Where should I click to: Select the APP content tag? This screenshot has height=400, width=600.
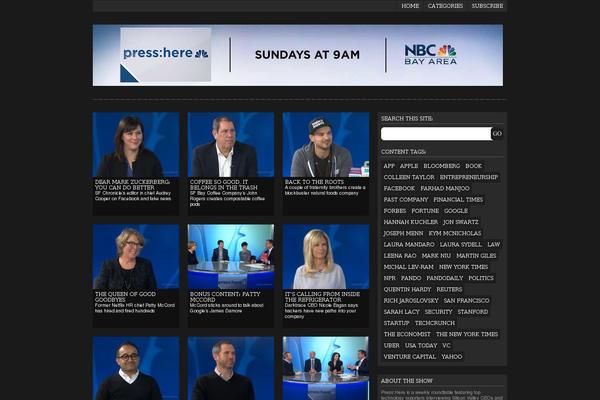coord(389,166)
